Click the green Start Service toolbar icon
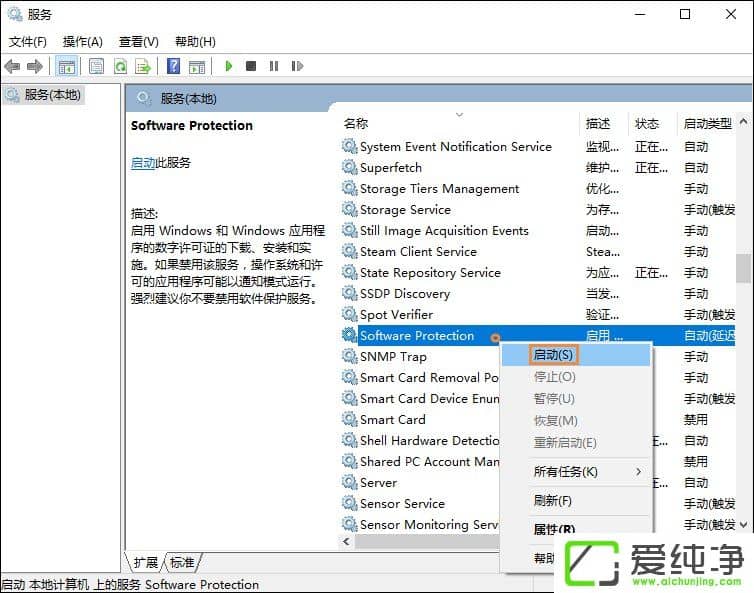This screenshot has width=754, height=593. [229, 66]
